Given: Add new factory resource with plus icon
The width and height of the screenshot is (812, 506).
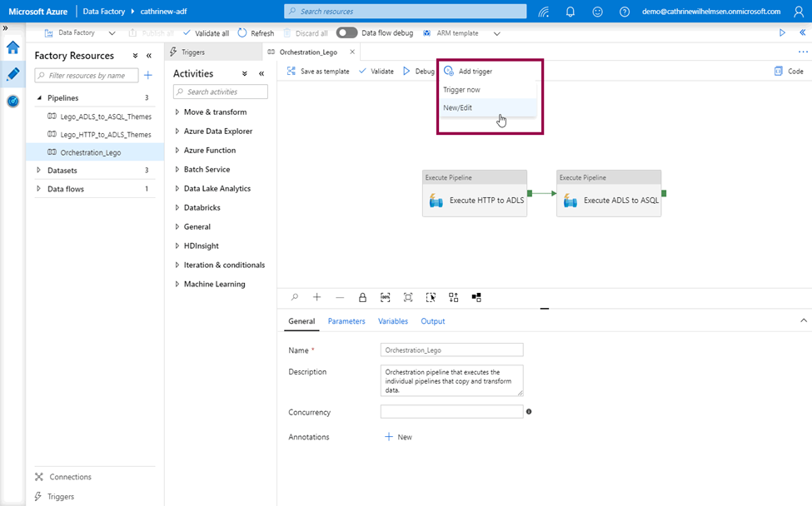Looking at the screenshot, I should point(148,76).
